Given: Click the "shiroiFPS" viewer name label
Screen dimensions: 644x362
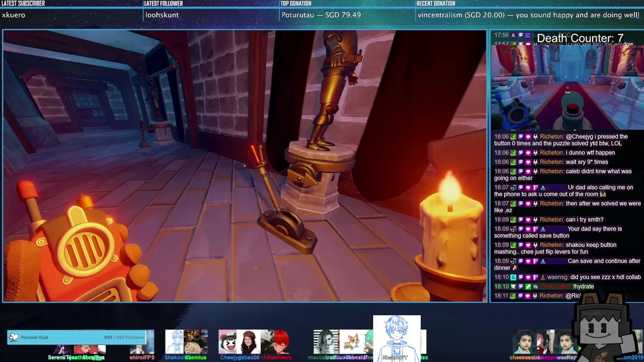Looking at the screenshot, I should [142, 357].
